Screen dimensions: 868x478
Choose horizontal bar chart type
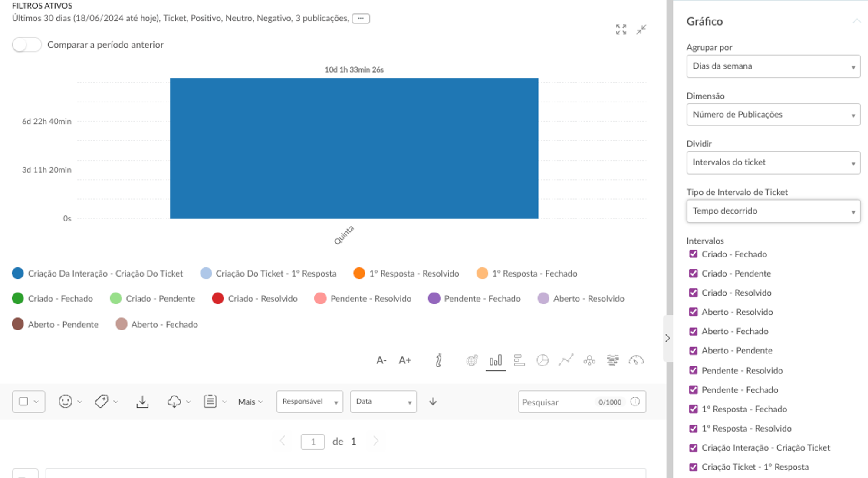pos(519,360)
